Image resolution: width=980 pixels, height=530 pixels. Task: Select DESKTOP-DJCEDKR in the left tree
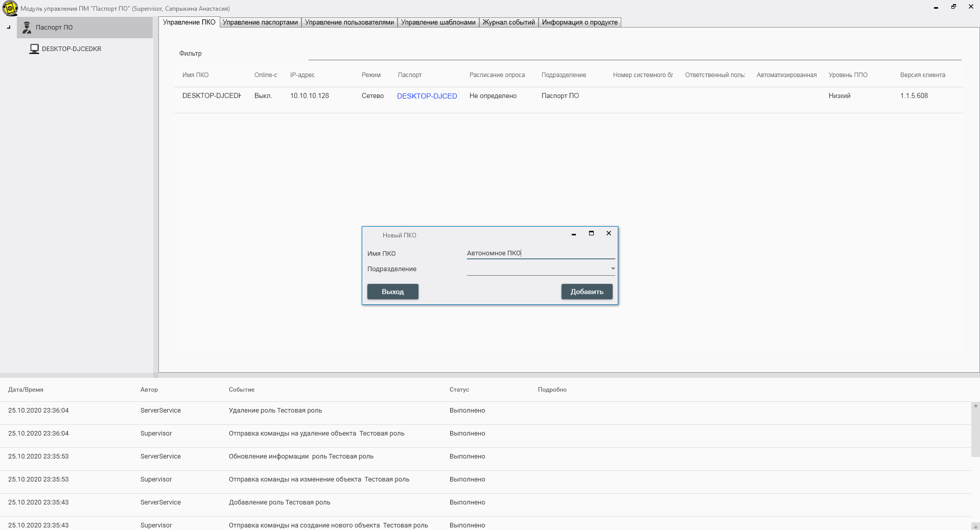pos(72,49)
